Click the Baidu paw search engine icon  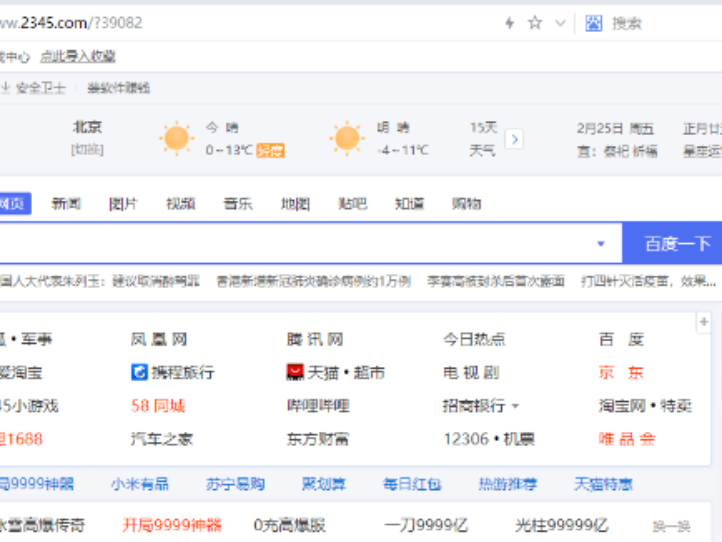pos(593,23)
